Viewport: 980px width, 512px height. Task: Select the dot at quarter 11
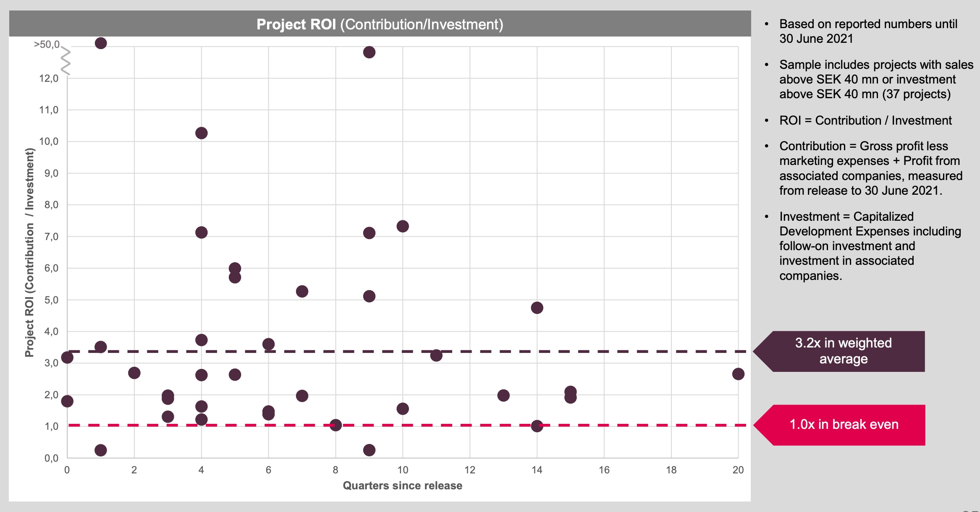pyautogui.click(x=436, y=355)
